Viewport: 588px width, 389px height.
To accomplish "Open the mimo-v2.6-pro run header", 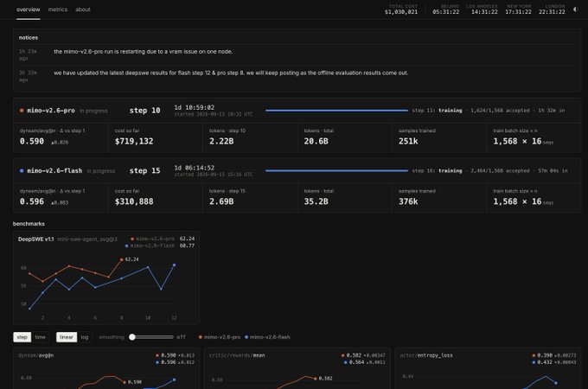I will (x=297, y=111).
